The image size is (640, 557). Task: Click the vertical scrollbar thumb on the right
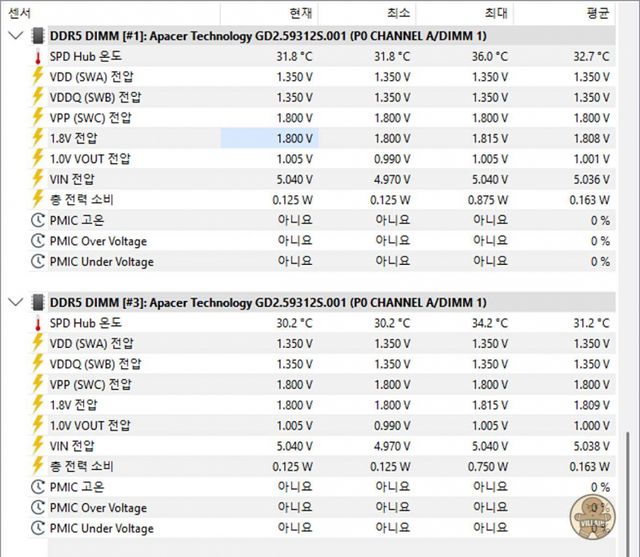pos(628,490)
